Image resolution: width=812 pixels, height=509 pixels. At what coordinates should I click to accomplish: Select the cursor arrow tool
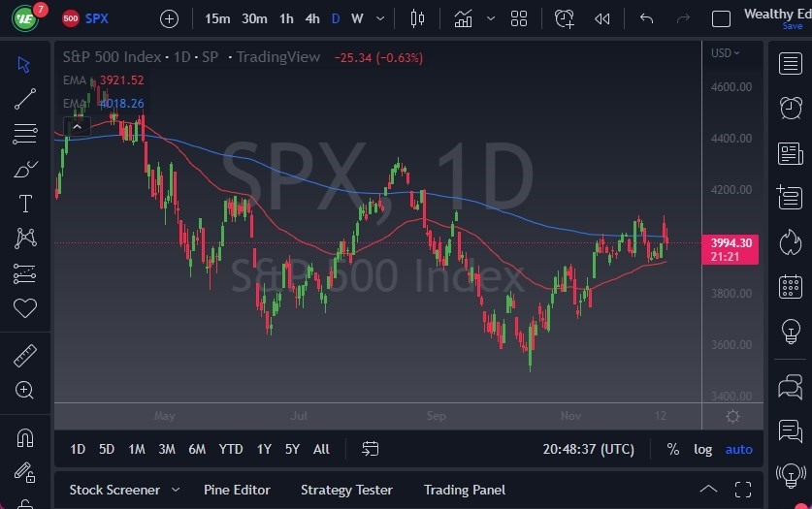pyautogui.click(x=24, y=65)
